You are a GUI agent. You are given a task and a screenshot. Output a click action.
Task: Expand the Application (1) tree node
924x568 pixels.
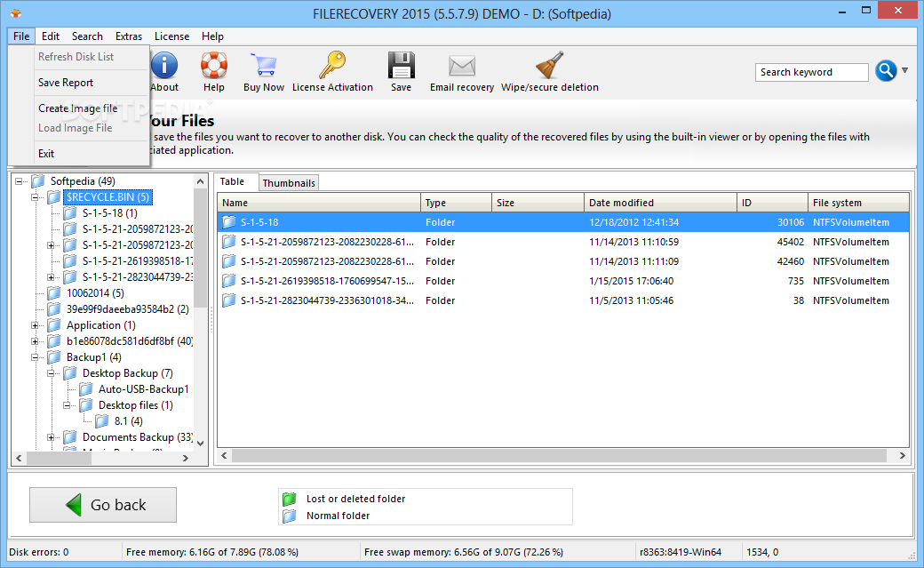35,325
